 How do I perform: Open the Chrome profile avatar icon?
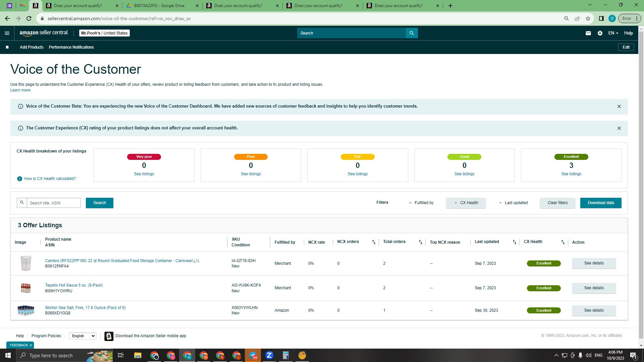[x=612, y=18]
